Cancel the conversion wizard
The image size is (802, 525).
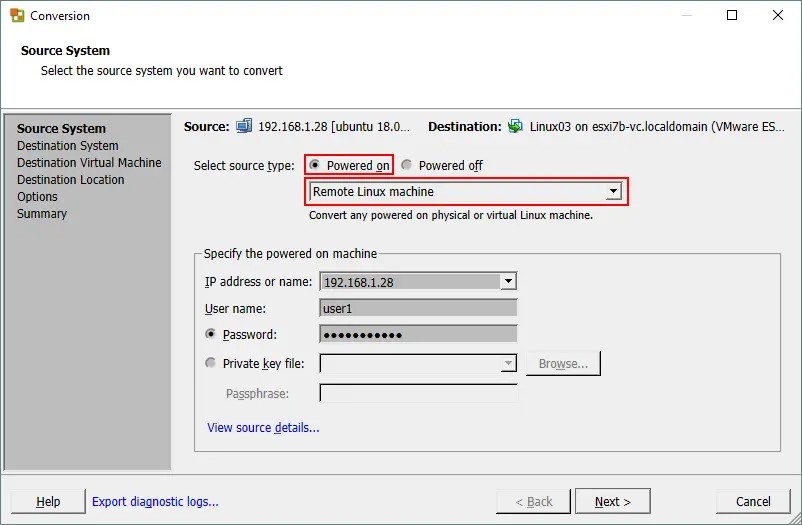753,501
